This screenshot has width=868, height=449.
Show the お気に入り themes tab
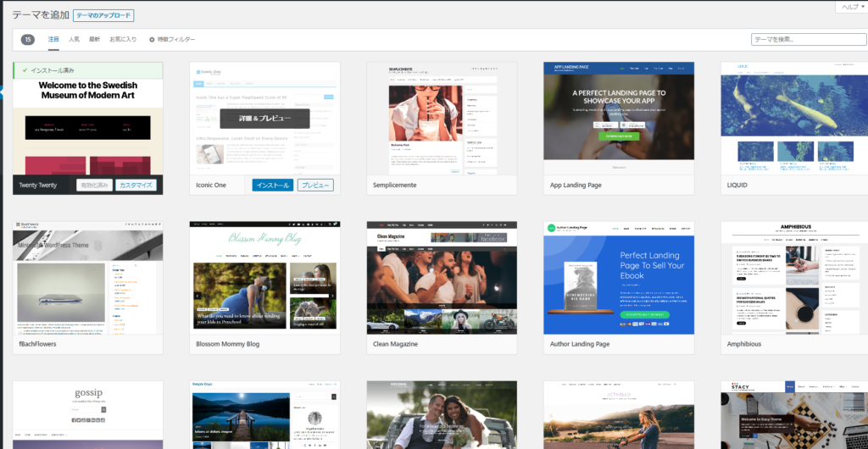point(124,40)
